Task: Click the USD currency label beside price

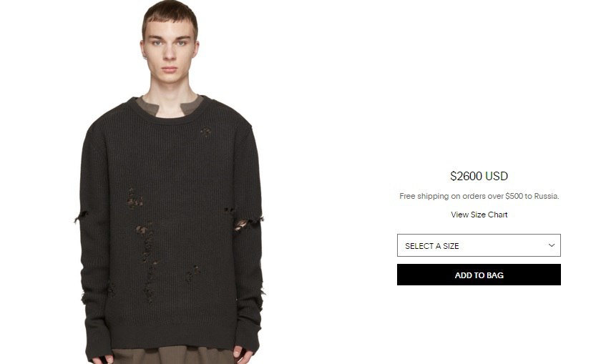Action: (497, 176)
